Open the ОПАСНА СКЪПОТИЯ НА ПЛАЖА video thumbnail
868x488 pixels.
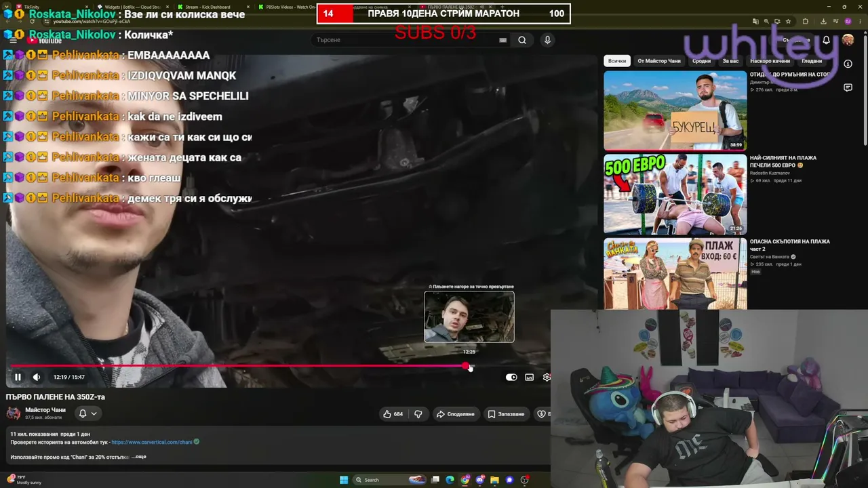(675, 274)
